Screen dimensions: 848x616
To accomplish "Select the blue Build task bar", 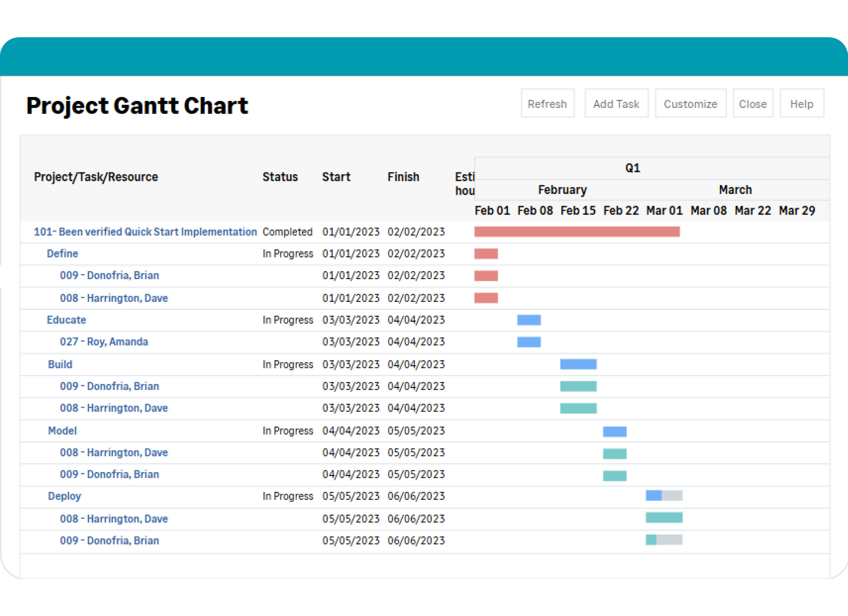I will coord(578,364).
